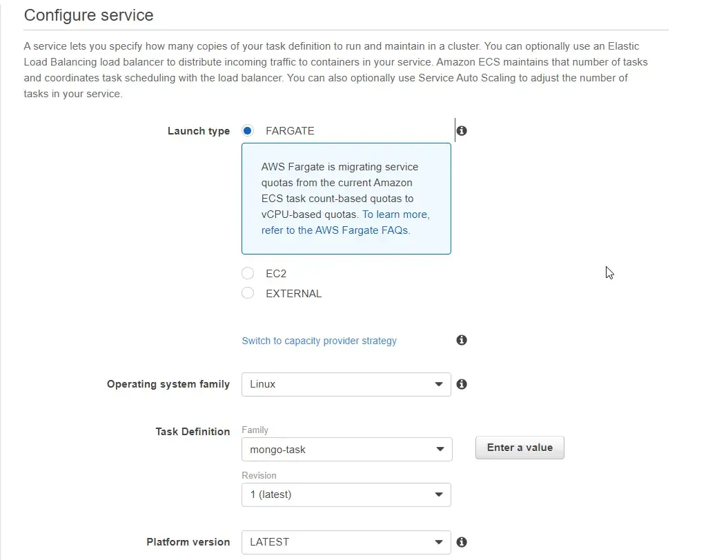Choose the EXTERNAL launch type
This screenshot has height=560, width=728.
(247, 293)
